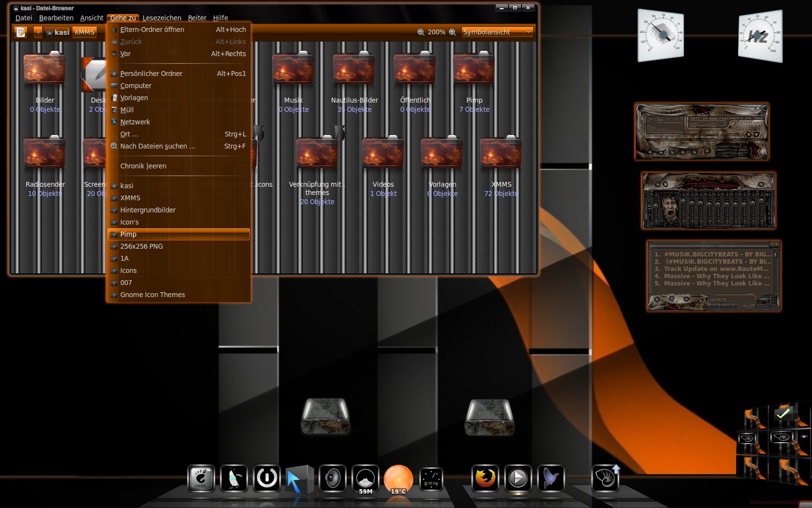Image resolution: width=812 pixels, height=508 pixels.
Task: Click the kasi path button
Action: tap(58, 32)
